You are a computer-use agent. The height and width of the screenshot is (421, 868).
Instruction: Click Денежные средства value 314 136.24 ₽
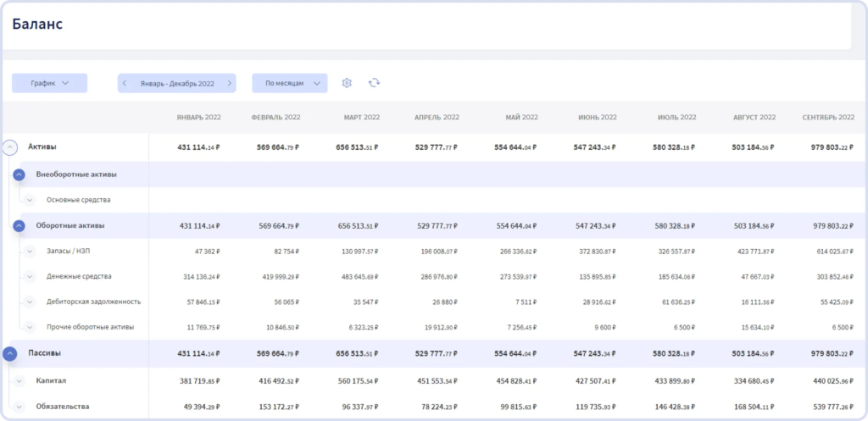click(x=202, y=277)
